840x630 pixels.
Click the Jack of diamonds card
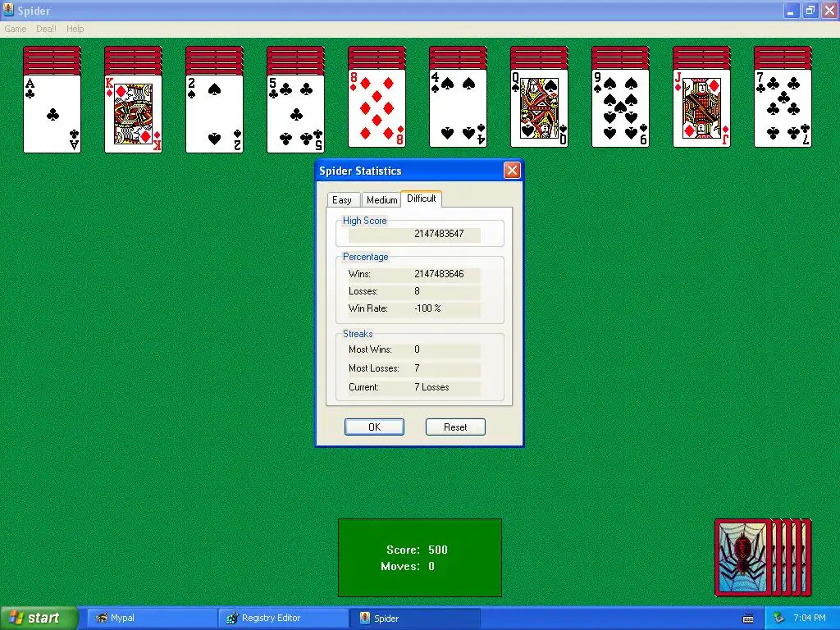click(702, 108)
